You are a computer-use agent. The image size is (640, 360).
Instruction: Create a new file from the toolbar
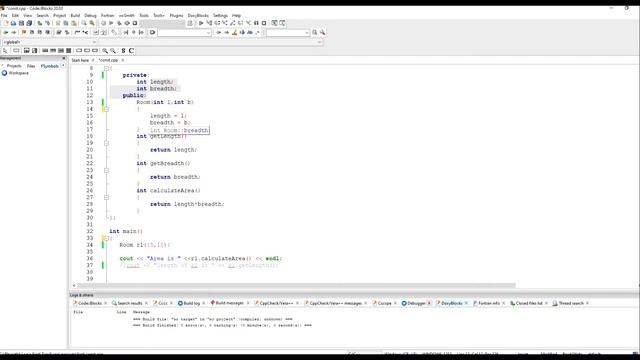point(6,23)
